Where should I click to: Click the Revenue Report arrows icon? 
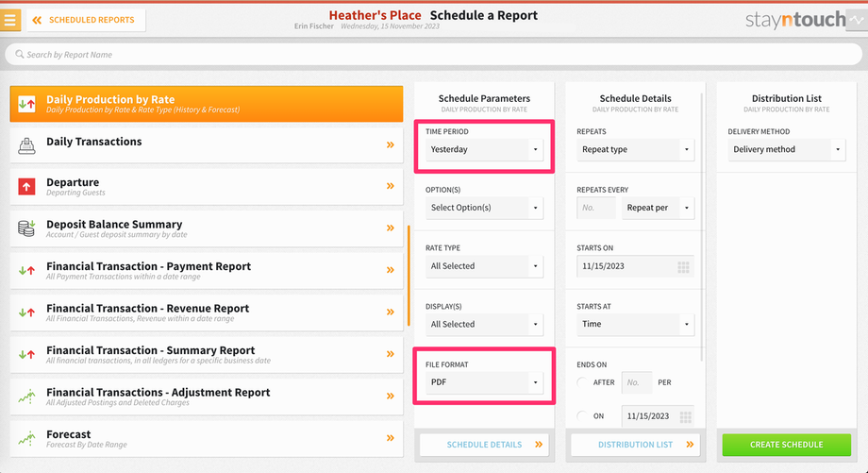coord(26,313)
